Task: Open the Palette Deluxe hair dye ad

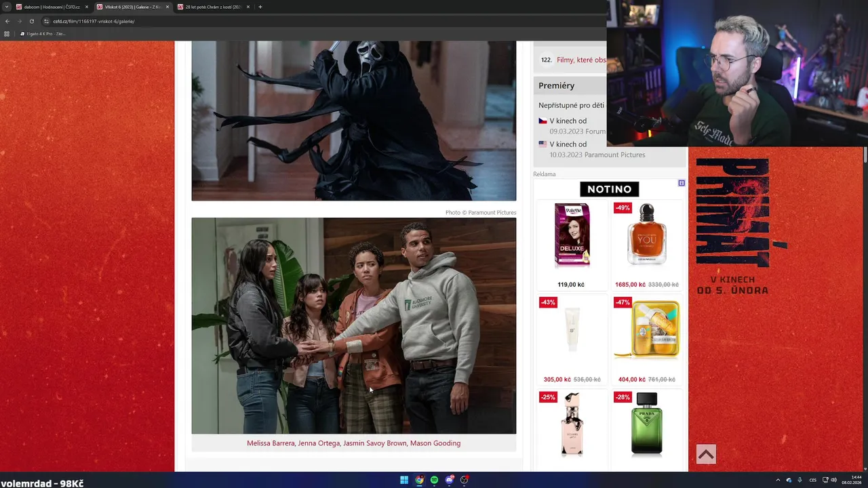Action: click(571, 235)
